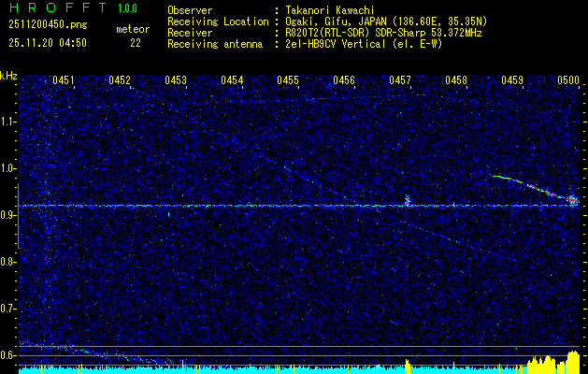Image resolution: width=588 pixels, height=374 pixels.
Task: Click the 0459 time marker
Action: pos(512,80)
